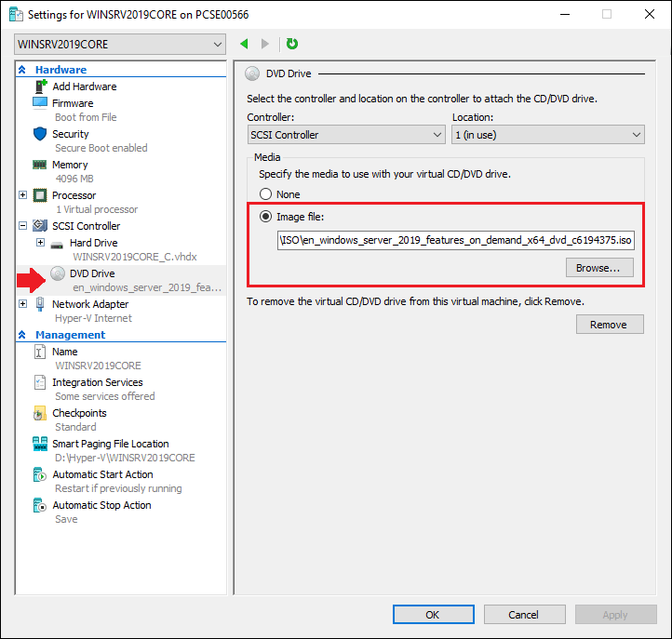Click the Name document icon
Viewport: 672px width, 639px height.
[40, 352]
